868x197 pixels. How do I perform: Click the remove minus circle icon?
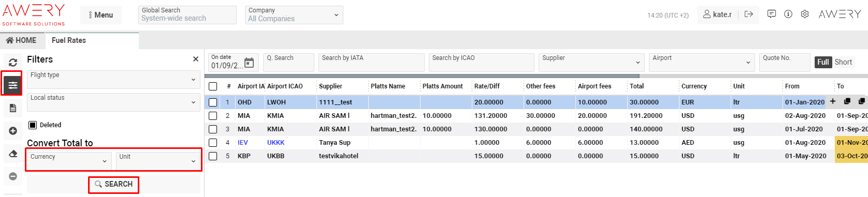point(13,176)
